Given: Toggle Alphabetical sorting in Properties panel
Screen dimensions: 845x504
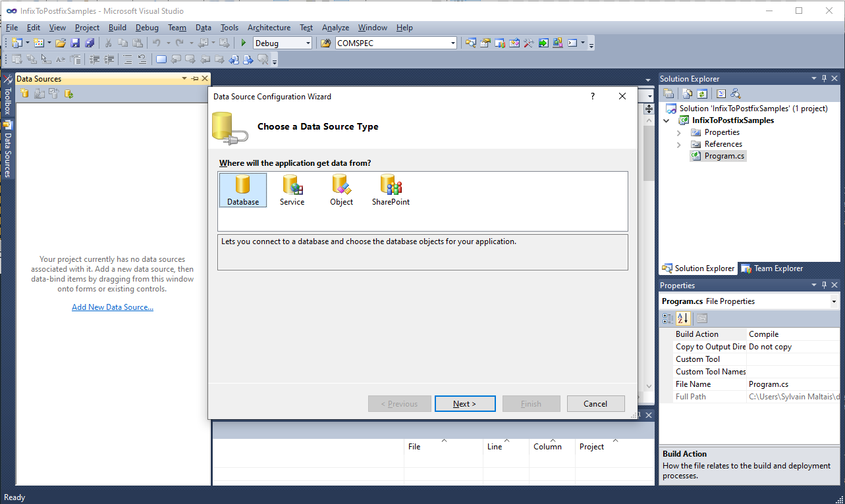Looking at the screenshot, I should pyautogui.click(x=683, y=318).
